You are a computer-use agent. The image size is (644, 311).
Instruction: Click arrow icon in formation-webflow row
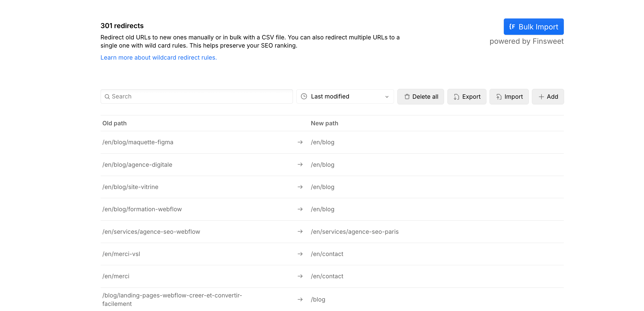[300, 209]
